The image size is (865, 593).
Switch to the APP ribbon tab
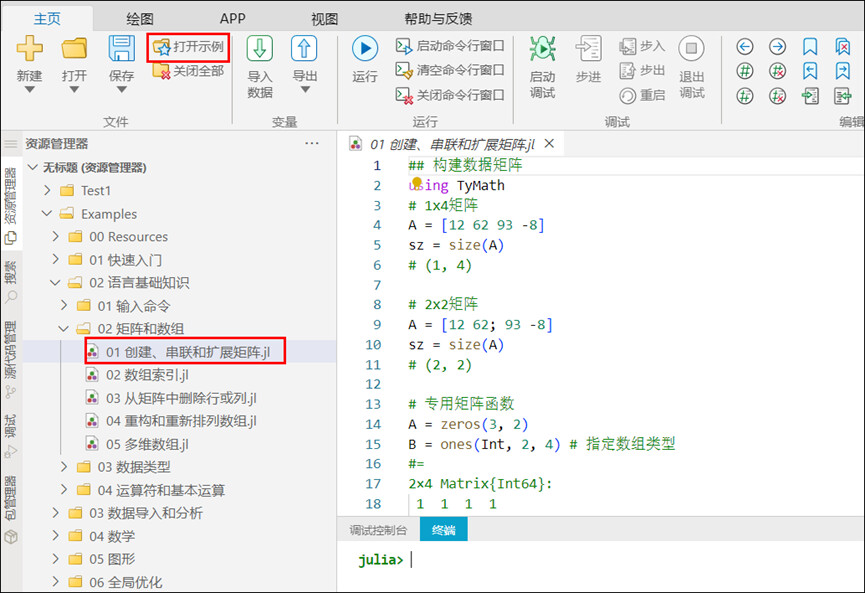coord(232,19)
